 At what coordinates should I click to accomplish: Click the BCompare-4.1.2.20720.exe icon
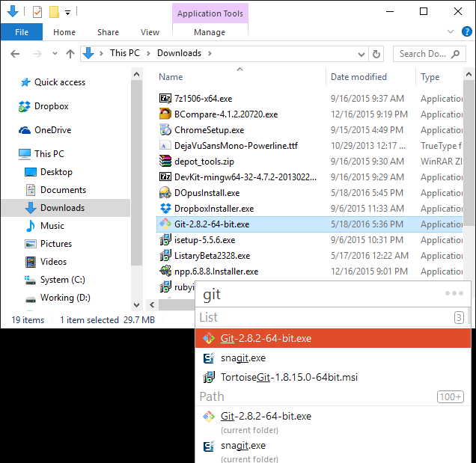pyautogui.click(x=165, y=114)
